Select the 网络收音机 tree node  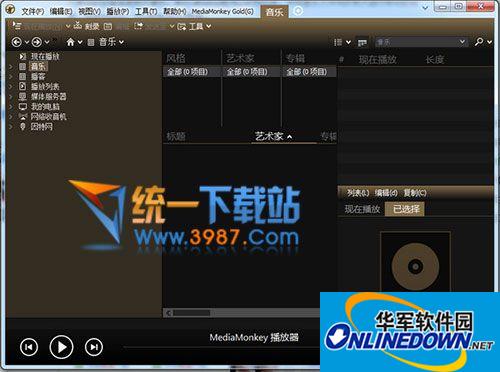49,116
